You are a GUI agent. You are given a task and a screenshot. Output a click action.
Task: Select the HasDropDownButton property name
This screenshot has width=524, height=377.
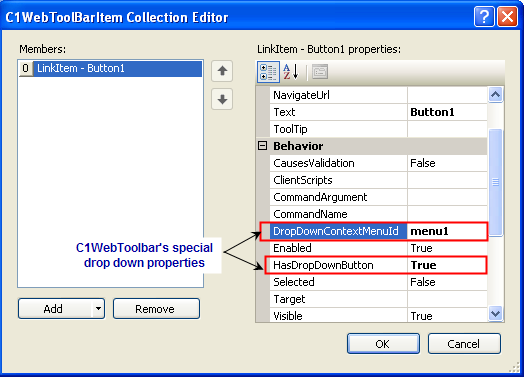coord(323,265)
